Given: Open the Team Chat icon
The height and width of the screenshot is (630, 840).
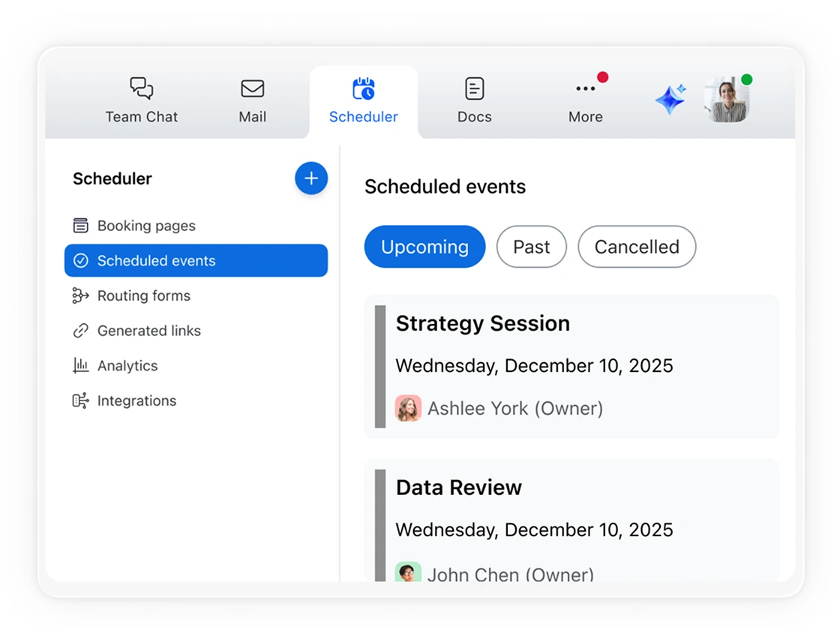Looking at the screenshot, I should click(141, 88).
